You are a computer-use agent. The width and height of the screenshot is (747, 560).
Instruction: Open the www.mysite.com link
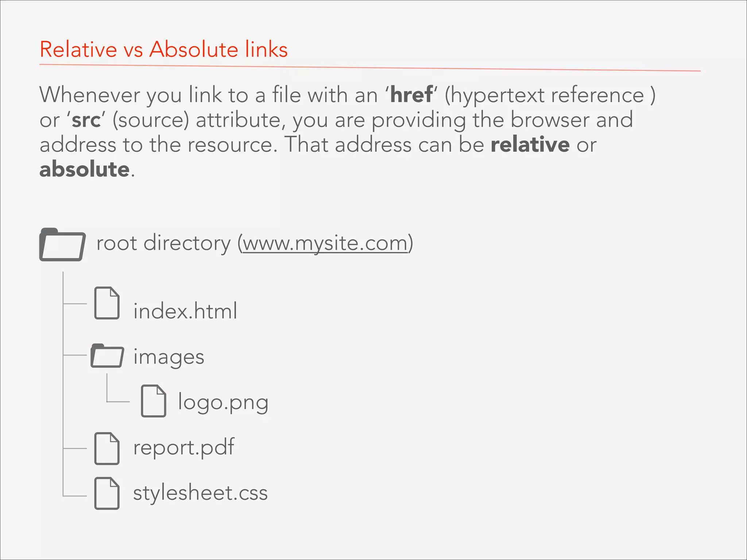[325, 243]
